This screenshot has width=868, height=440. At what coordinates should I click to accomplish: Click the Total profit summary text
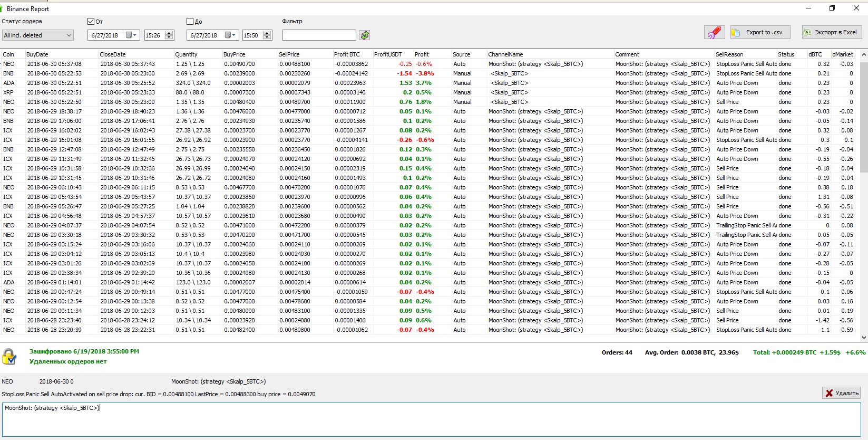coord(809,352)
